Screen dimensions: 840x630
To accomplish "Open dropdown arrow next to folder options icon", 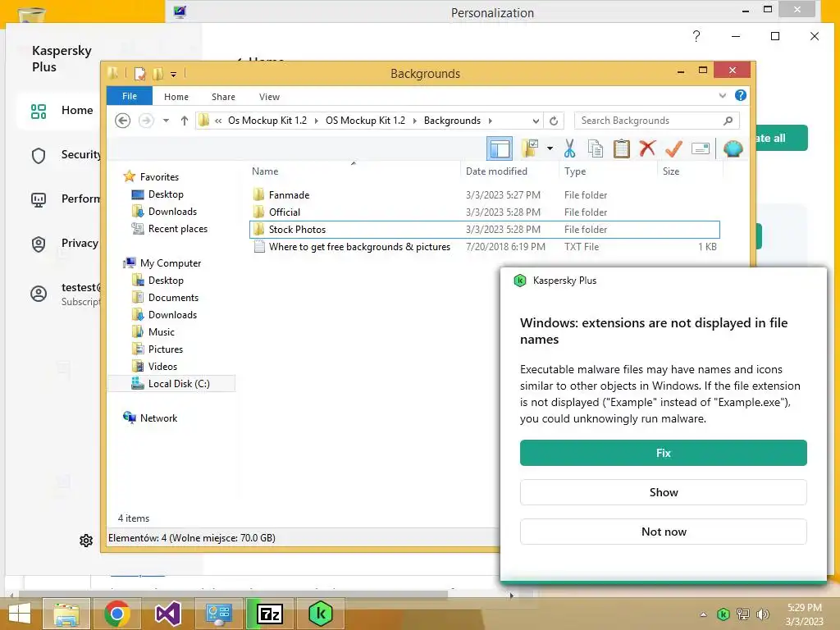I will 550,148.
